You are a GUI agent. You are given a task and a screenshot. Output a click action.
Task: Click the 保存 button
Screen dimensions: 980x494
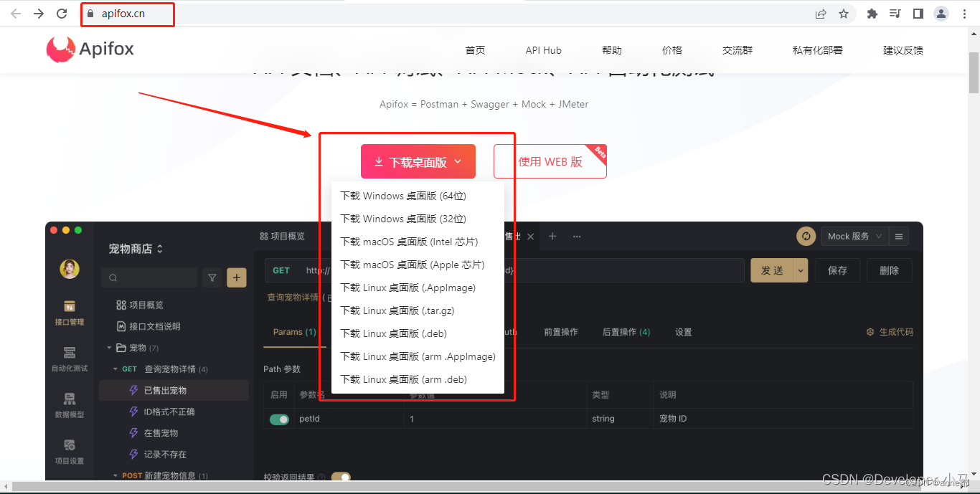[x=837, y=270]
